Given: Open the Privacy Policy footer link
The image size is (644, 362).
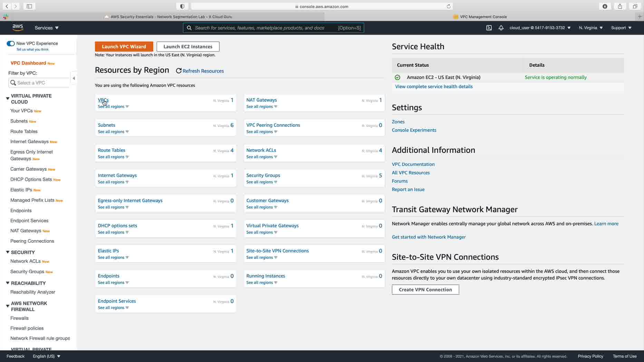Looking at the screenshot, I should tap(590, 356).
